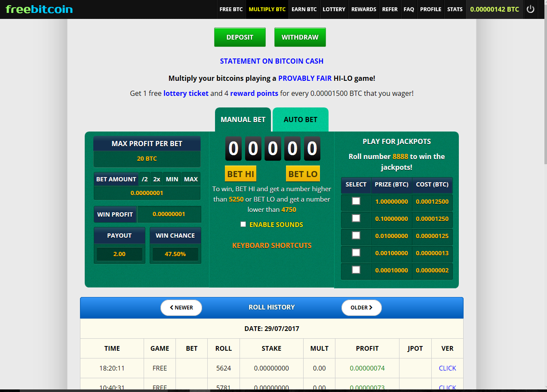The height and width of the screenshot is (392, 547).
Task: Open the REFER page
Action: (390, 9)
